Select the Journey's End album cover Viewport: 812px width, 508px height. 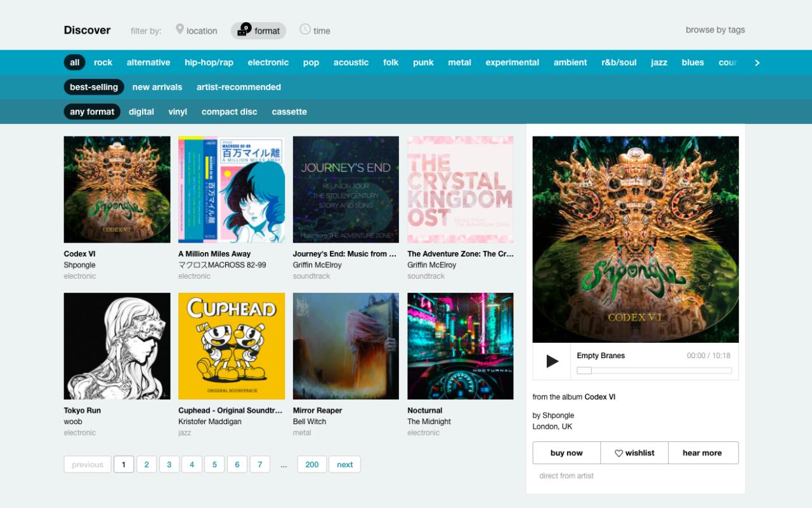pyautogui.click(x=346, y=190)
